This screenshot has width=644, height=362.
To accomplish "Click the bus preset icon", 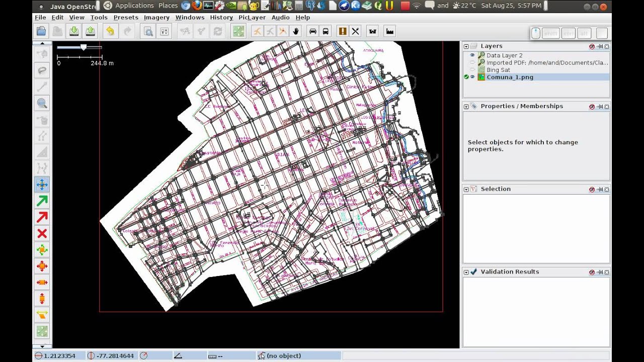I will tap(326, 31).
